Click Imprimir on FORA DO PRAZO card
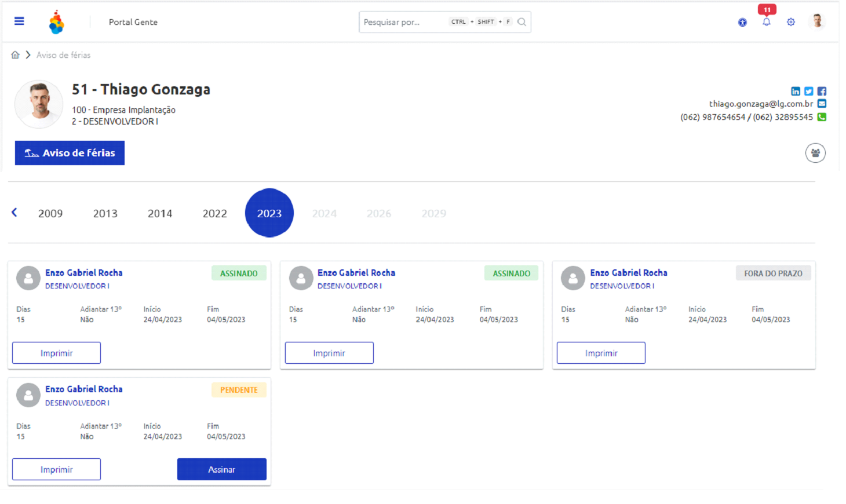Screen dimensions: 846x504 coord(601,353)
